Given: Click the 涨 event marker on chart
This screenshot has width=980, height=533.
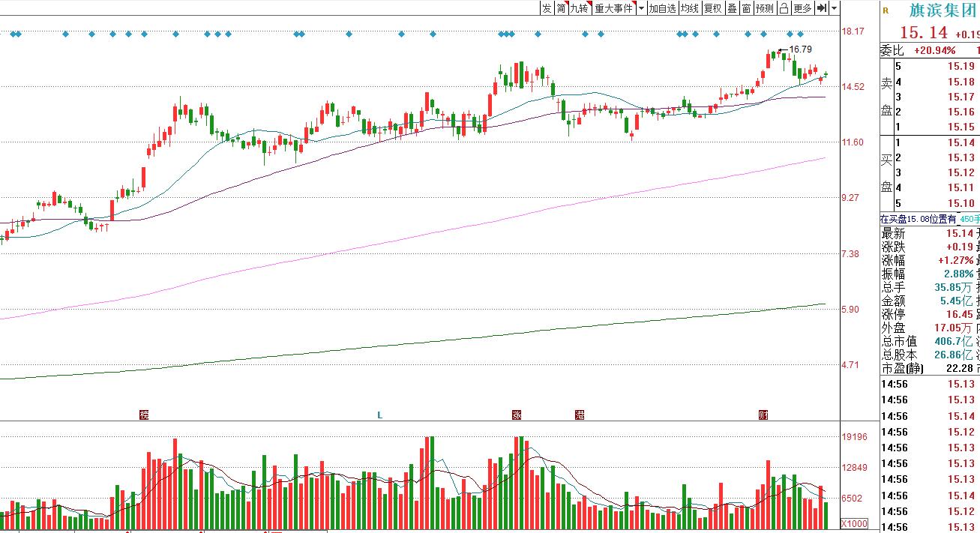Looking at the screenshot, I should tap(517, 415).
